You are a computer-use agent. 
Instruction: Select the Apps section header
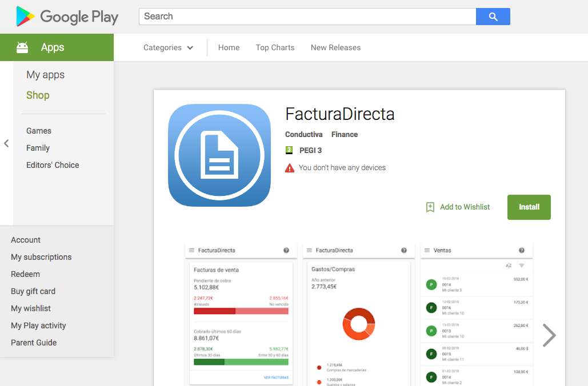pos(57,47)
